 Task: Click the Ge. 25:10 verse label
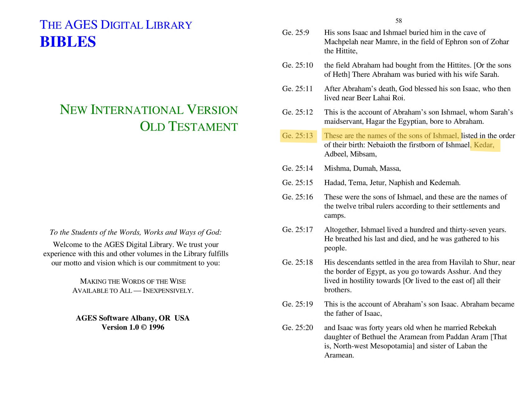297,65
